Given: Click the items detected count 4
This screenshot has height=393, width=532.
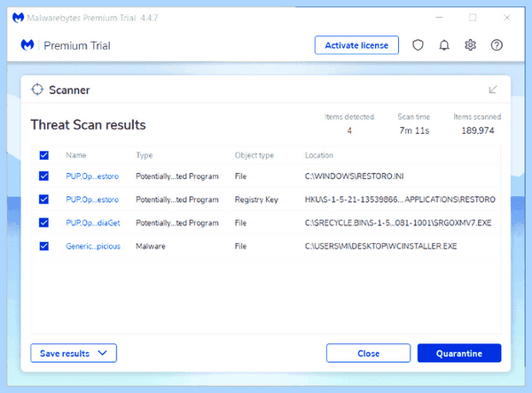Looking at the screenshot, I should [x=349, y=130].
